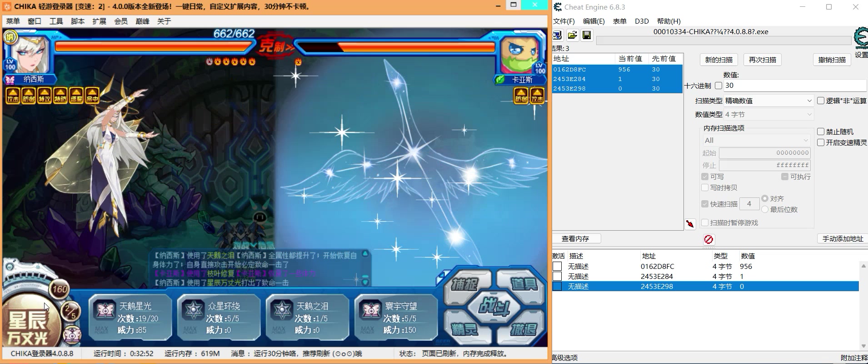Click the 战斗 battle button in game
Image resolution: width=868 pixels, height=364 pixels.
click(494, 306)
